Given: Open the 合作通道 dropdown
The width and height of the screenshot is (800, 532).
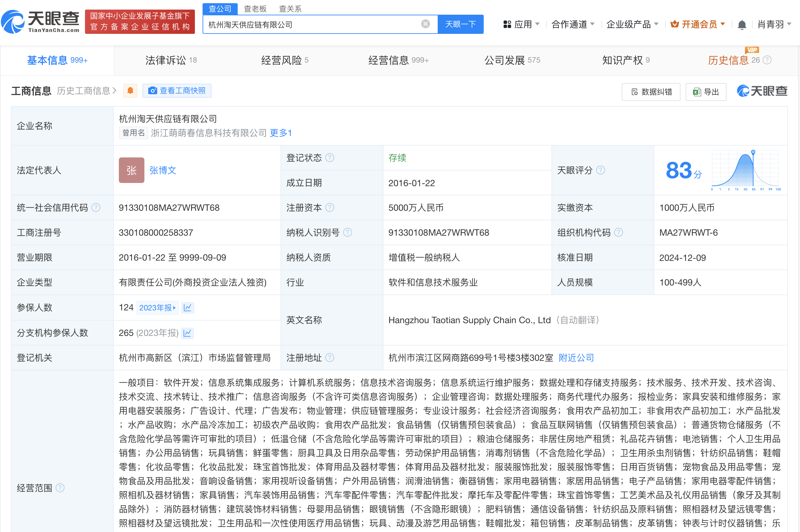Looking at the screenshot, I should tap(573, 24).
